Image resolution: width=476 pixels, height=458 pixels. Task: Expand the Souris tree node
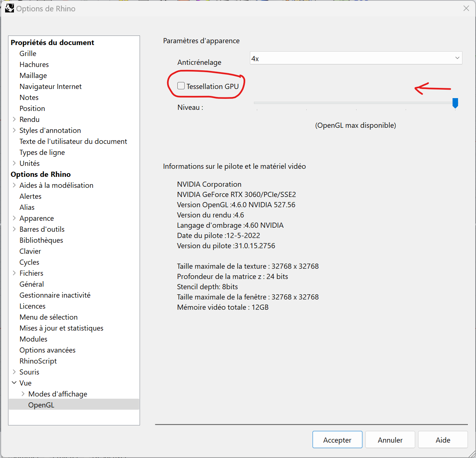tap(14, 372)
